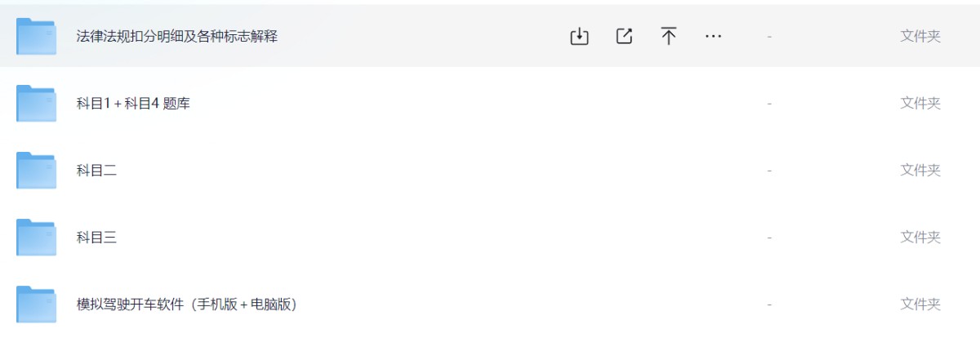Click 文件夹 type label in 法律法规扣分明细 row
The image size is (980, 338).
920,37
